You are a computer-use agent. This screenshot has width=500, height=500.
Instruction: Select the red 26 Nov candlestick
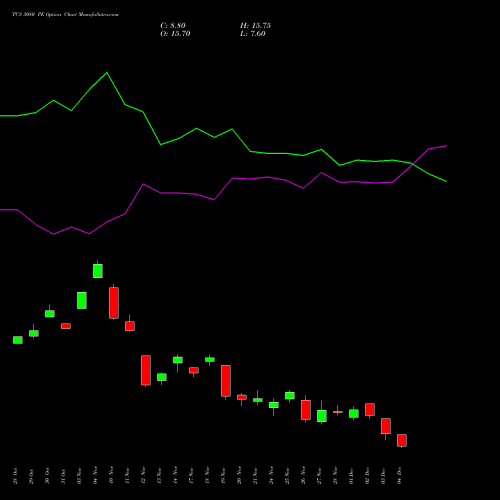pyautogui.click(x=306, y=410)
